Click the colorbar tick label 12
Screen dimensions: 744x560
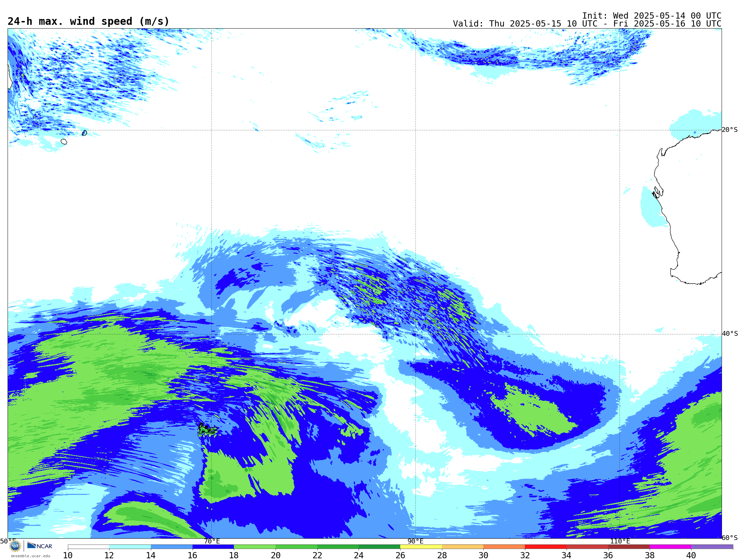point(109,555)
